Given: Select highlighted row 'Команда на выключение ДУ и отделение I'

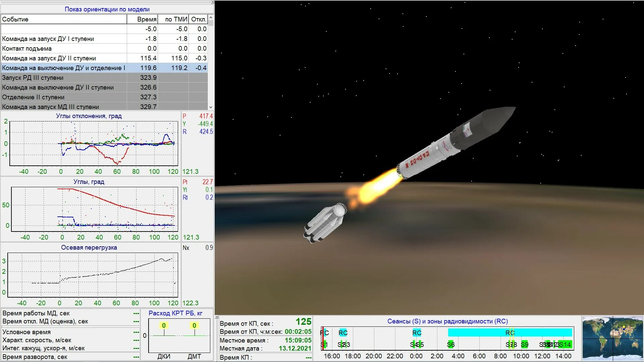Looking at the screenshot, I should 104,68.
